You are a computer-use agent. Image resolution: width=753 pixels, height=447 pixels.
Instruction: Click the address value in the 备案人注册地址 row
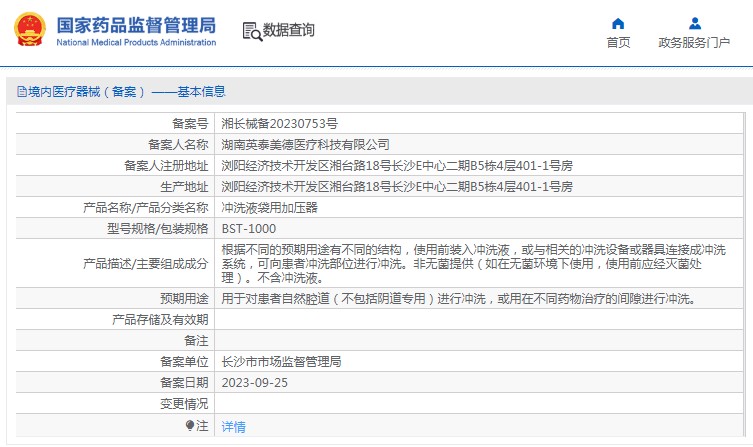397,166
